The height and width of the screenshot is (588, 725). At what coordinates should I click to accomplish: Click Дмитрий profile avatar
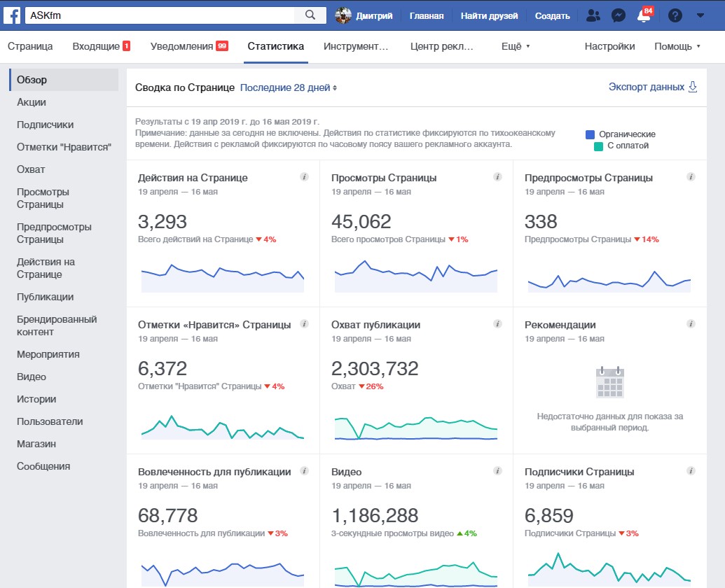click(343, 15)
